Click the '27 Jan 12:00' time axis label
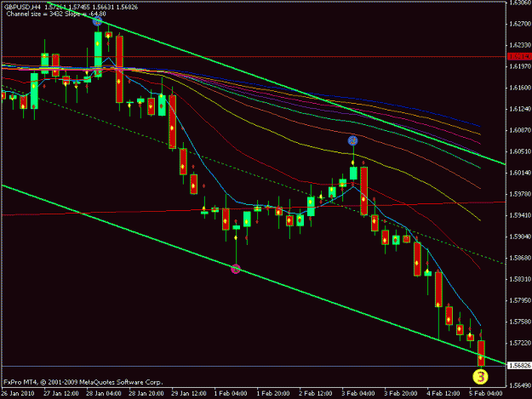The image size is (532, 399). point(61,394)
